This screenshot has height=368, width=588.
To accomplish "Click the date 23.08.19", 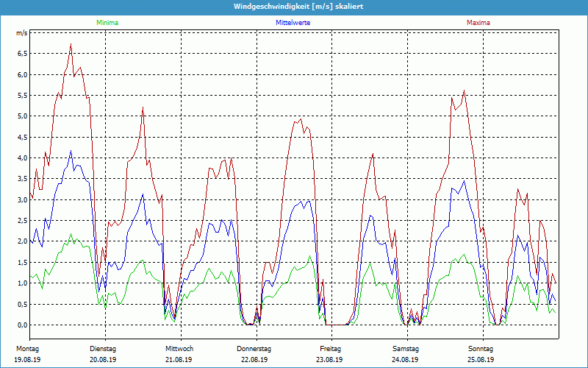I will tap(329, 360).
